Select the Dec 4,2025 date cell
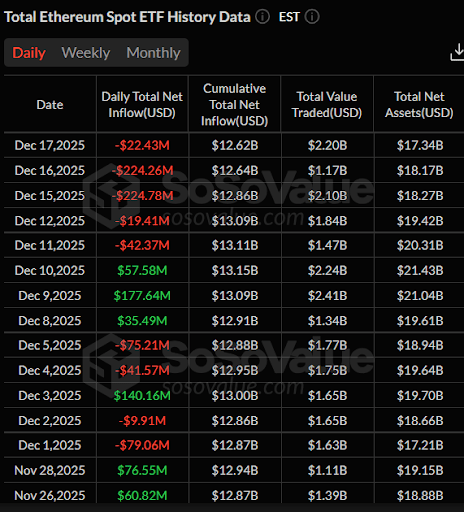The width and height of the screenshot is (464, 512). pos(50,370)
